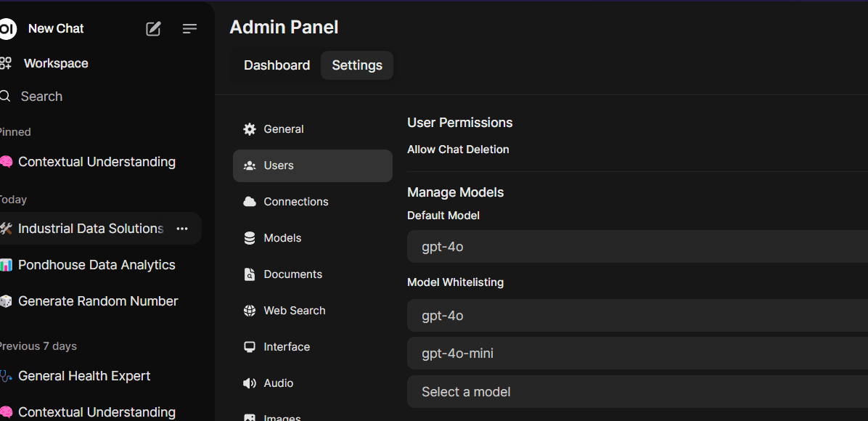Click the Web Search globe icon
The image size is (868, 421).
pos(250,310)
